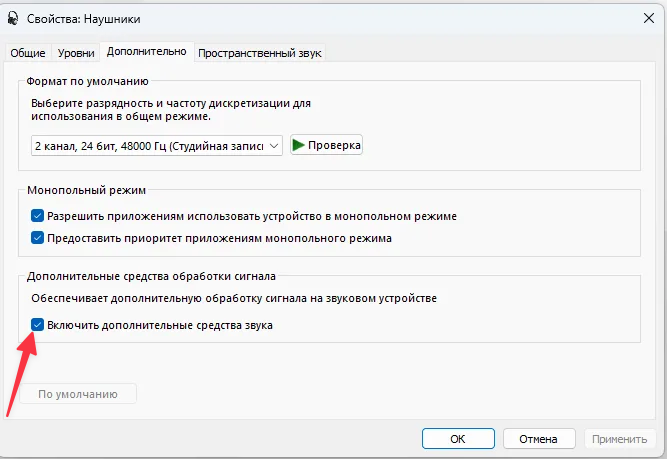The width and height of the screenshot is (667, 459).
Task: Click the chevron arrow of the format dropdown
Action: tap(273, 146)
